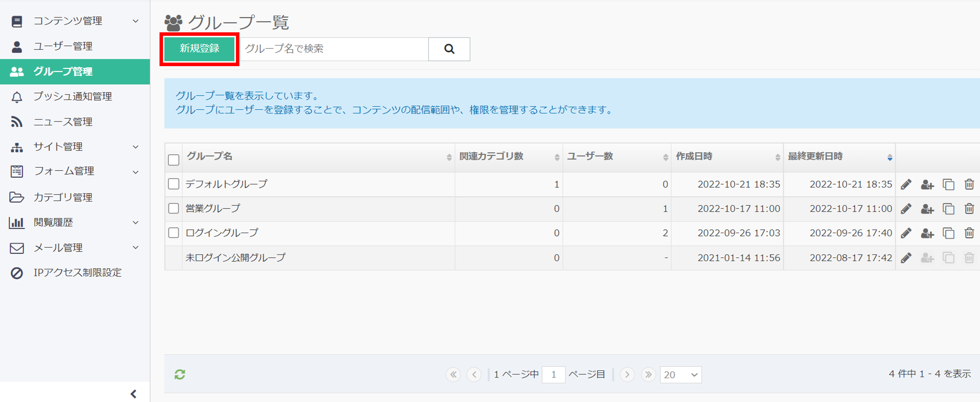980x402 pixels.
Task: Open カテゴリ管理 menu
Action: coord(75,197)
